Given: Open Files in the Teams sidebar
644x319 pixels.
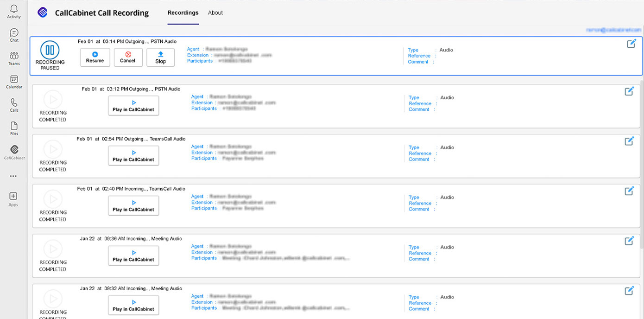Looking at the screenshot, I should pos(14,128).
